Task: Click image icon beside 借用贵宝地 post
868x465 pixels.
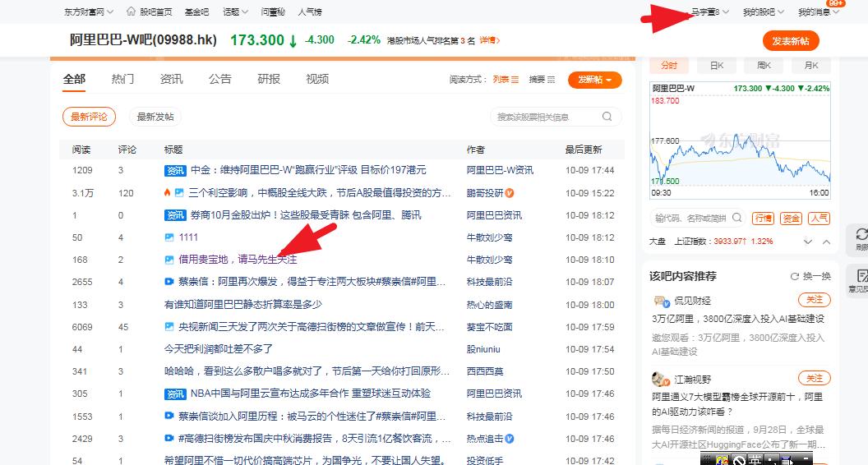Action: [169, 260]
